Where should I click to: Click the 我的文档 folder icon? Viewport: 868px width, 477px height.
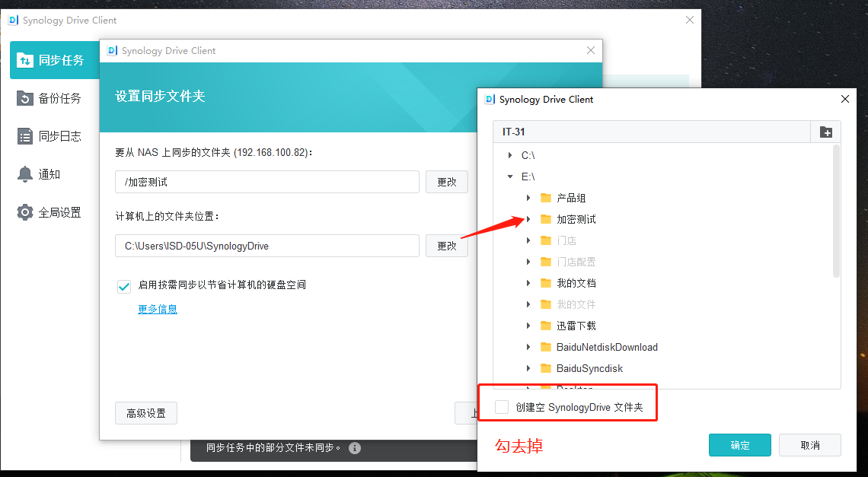click(546, 283)
